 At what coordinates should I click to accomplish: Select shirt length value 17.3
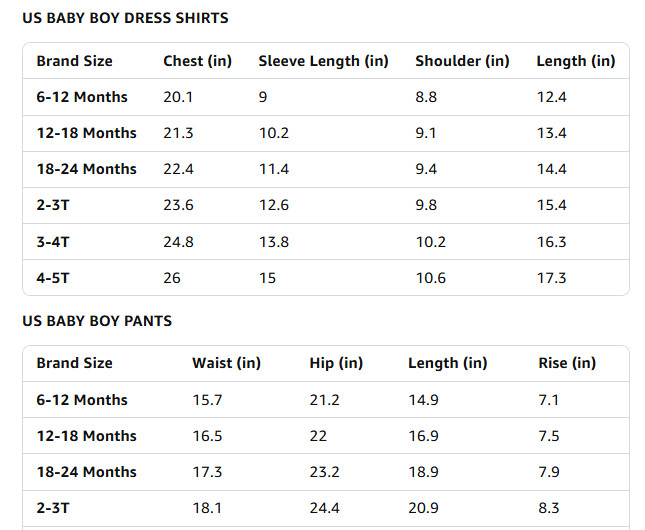point(551,278)
